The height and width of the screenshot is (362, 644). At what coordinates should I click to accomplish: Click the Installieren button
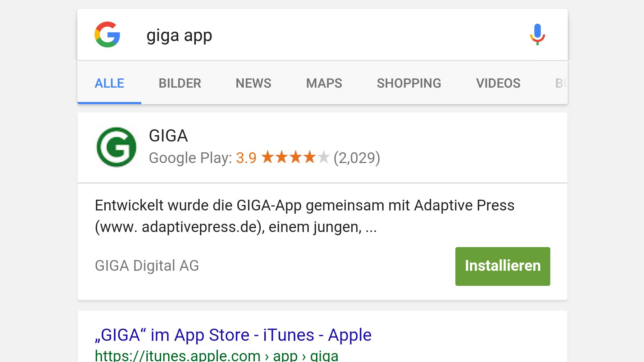pos(503,266)
